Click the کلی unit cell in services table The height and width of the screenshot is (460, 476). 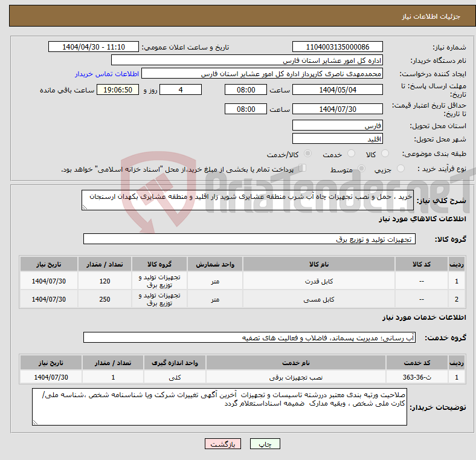click(x=175, y=377)
